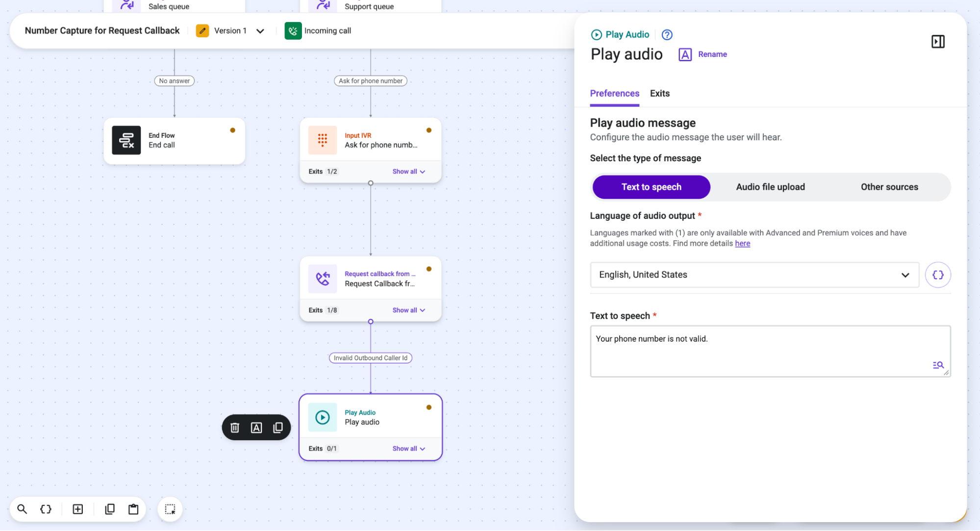Click the Support queue node

coord(370,6)
